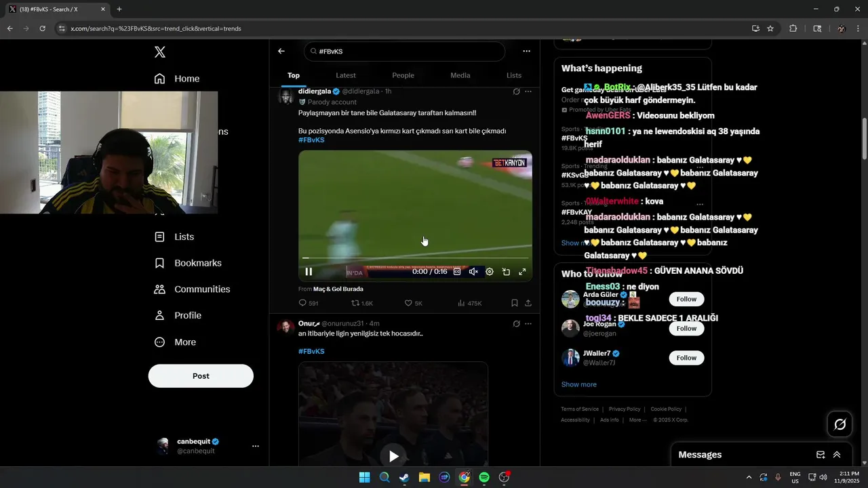Follow Joe Rogan
The height and width of the screenshot is (488, 868).
pyautogui.click(x=686, y=328)
